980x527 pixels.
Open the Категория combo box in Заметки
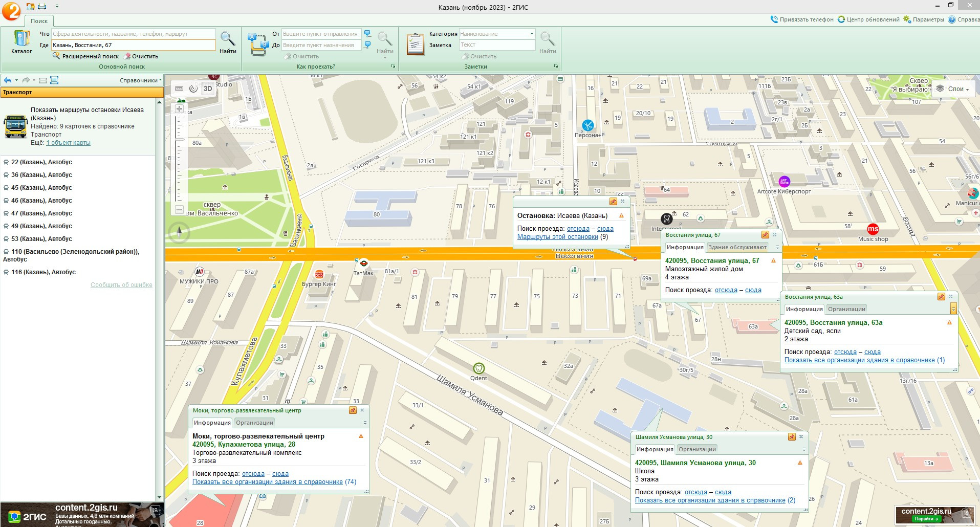point(532,34)
